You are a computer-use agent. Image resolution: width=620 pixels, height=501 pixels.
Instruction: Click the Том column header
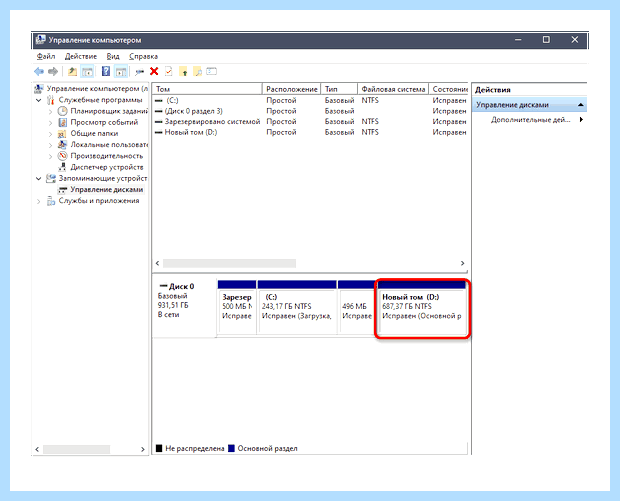pyautogui.click(x=207, y=89)
